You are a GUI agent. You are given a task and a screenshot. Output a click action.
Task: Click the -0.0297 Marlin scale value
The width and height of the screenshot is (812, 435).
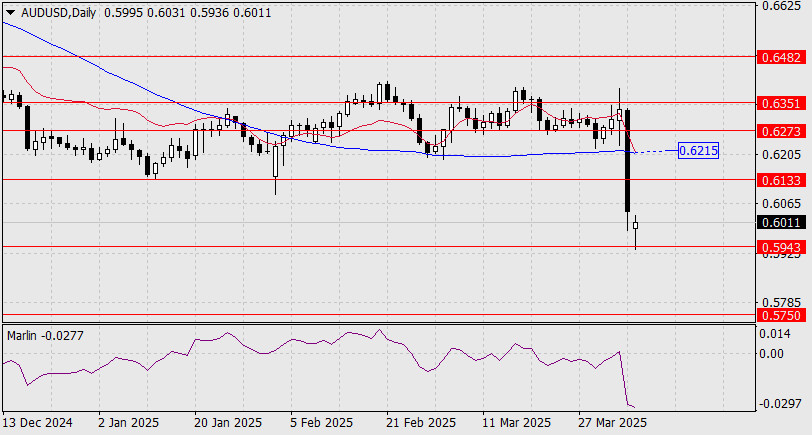click(780, 404)
